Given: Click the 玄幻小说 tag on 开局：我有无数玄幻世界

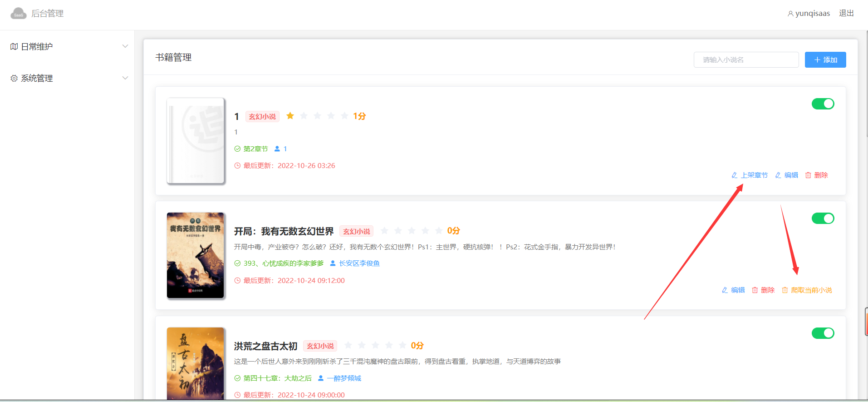Looking at the screenshot, I should coord(357,231).
